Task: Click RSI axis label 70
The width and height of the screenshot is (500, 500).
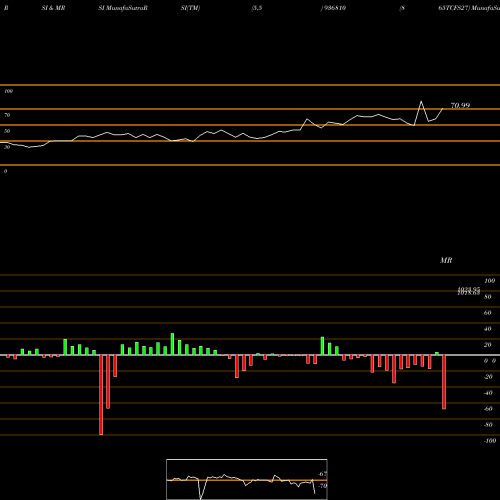Action: pos(7,115)
